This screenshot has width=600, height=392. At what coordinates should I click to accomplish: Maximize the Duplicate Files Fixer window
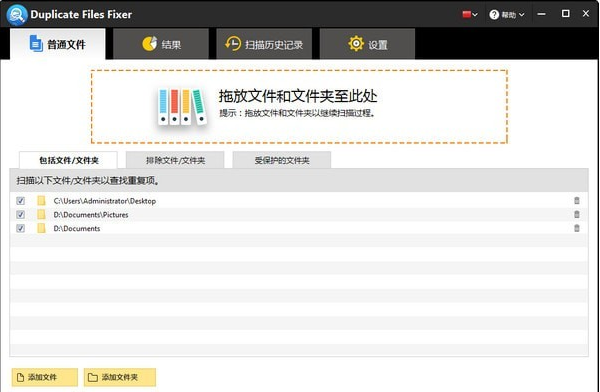click(566, 14)
